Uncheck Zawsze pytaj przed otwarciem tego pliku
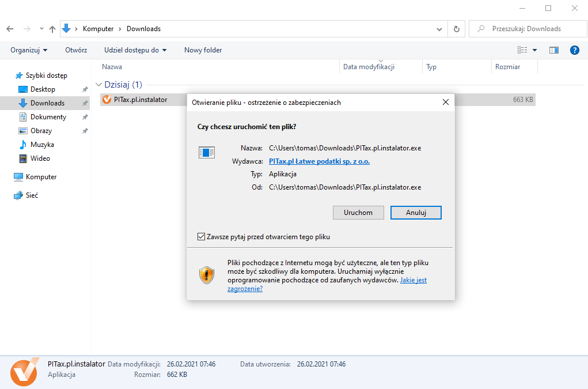This screenshot has width=588, height=389. pyautogui.click(x=202, y=237)
